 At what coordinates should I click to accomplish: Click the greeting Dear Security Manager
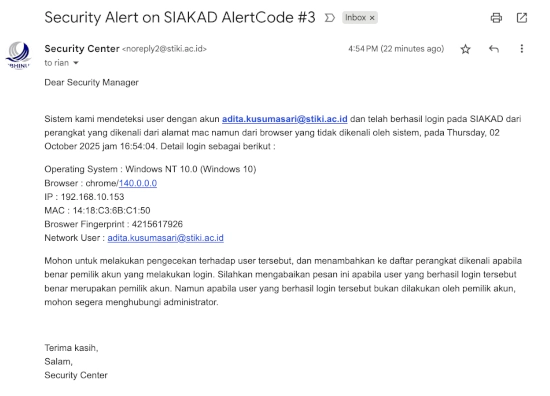92,82
